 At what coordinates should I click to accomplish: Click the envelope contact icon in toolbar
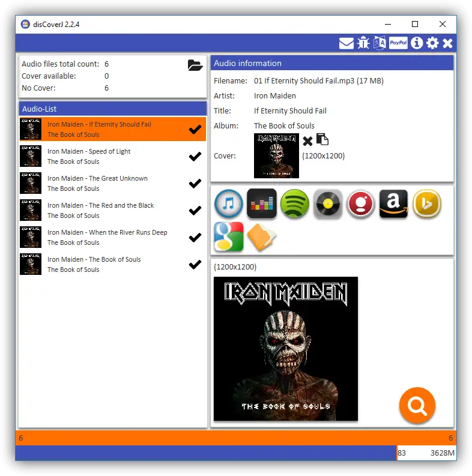346,43
